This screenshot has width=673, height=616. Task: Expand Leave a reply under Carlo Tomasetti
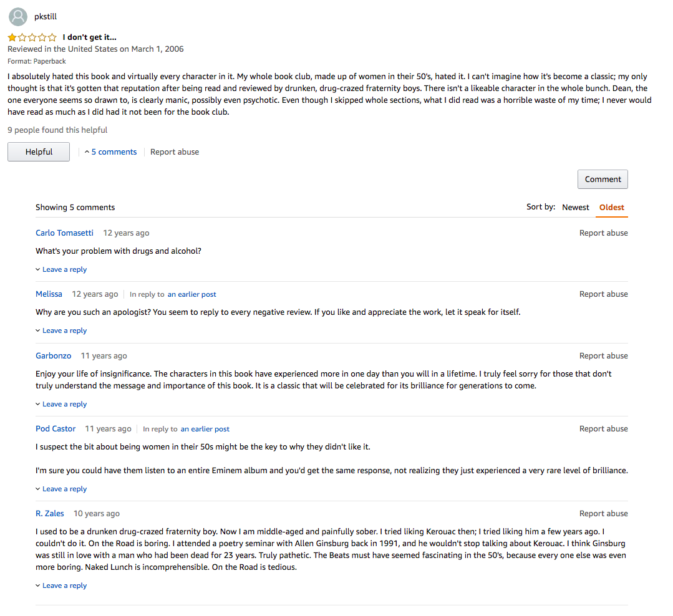[61, 269]
